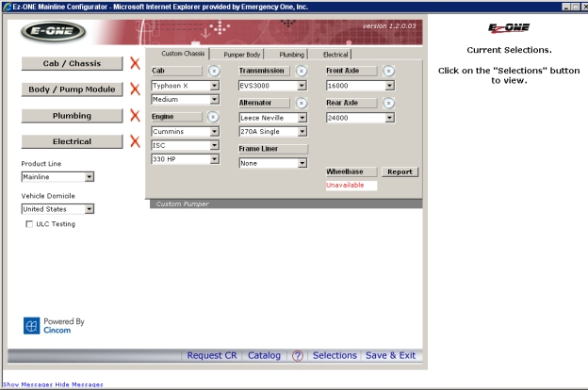Open the Catalog link
Screen dimensions: 588x390
264,355
